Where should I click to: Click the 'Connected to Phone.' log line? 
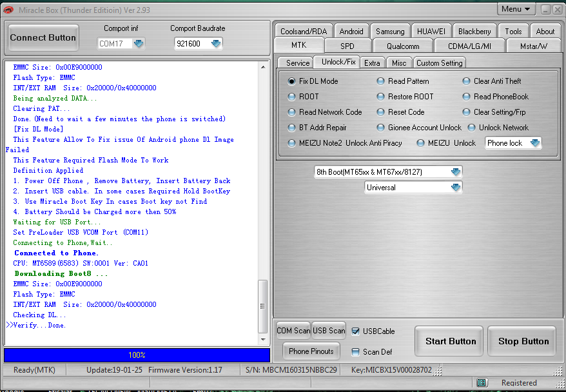pos(56,253)
